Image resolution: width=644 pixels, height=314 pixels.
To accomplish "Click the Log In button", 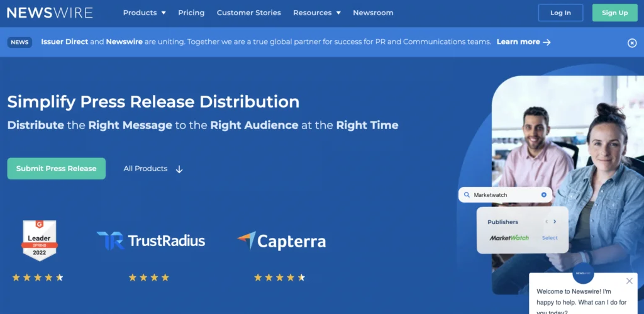I will 560,13.
